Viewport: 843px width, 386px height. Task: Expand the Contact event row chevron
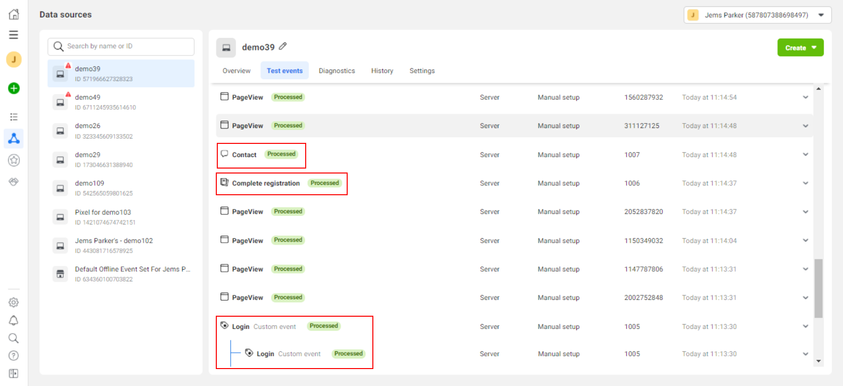[x=805, y=154]
